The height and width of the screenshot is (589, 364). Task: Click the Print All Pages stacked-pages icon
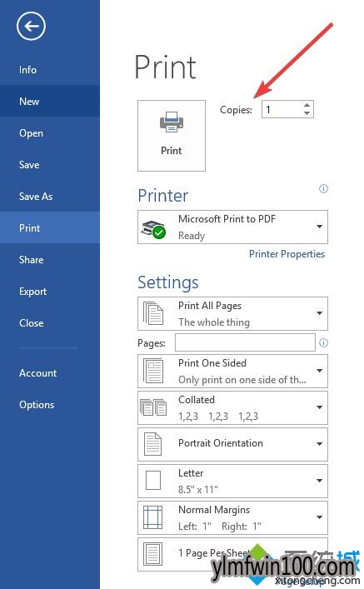coord(153,313)
